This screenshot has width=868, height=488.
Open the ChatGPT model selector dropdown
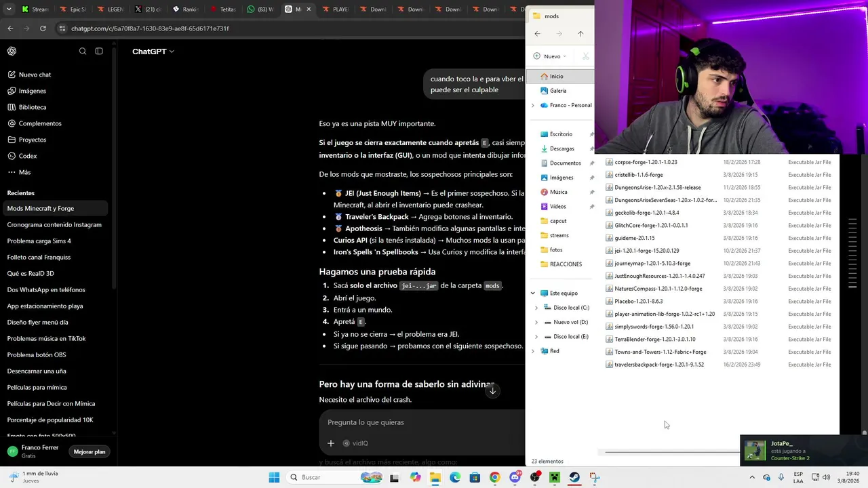click(x=153, y=52)
